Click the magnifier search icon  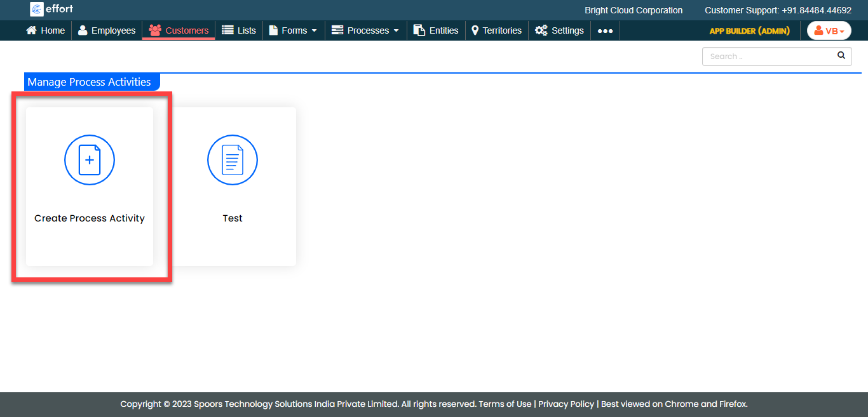point(841,56)
